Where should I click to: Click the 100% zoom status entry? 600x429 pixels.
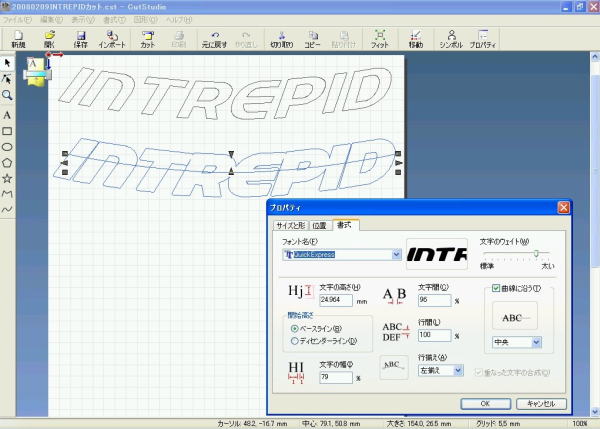pyautogui.click(x=579, y=424)
